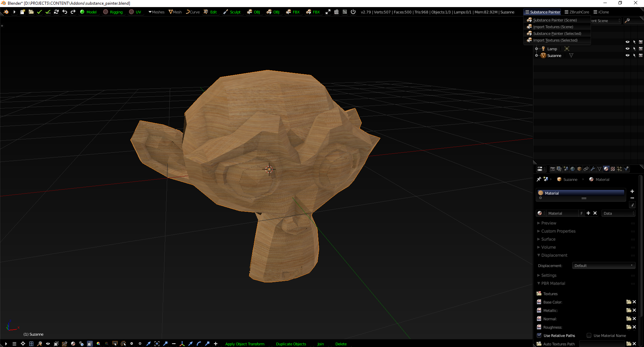Toggle Lamp renderability camera in outliner

tap(641, 49)
